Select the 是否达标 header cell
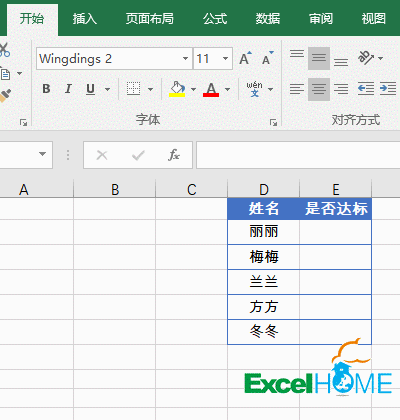The height and width of the screenshot is (420, 400). (x=336, y=209)
